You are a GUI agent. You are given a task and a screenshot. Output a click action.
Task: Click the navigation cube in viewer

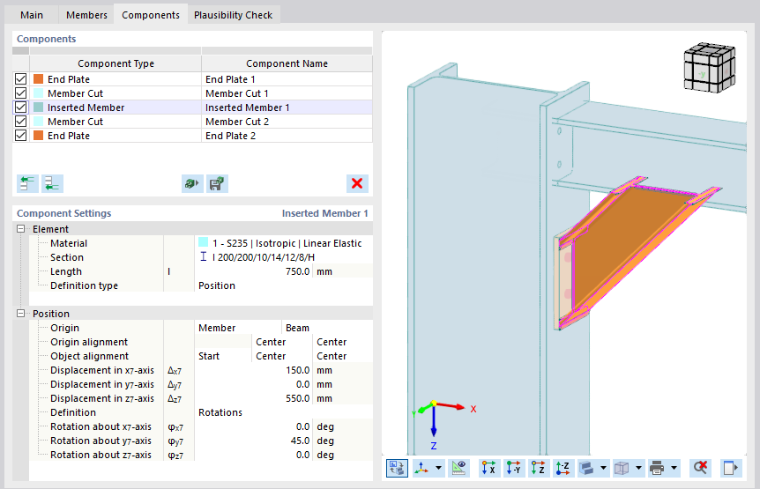(x=709, y=67)
